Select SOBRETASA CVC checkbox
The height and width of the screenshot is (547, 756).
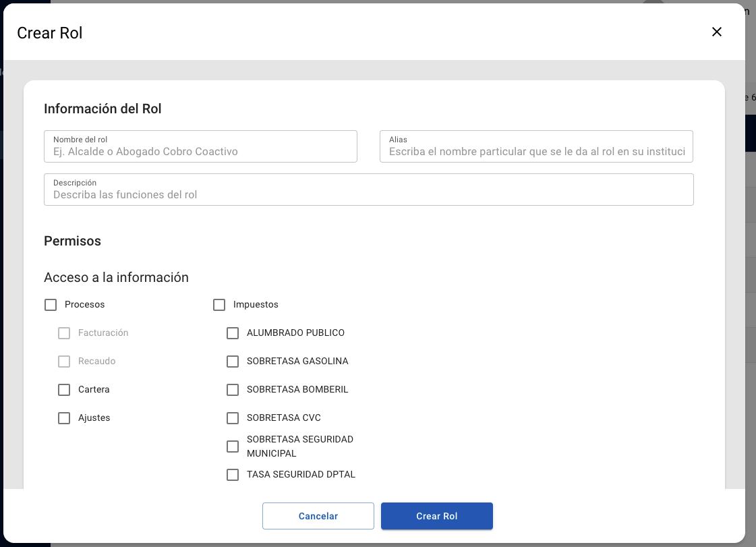[233, 418]
